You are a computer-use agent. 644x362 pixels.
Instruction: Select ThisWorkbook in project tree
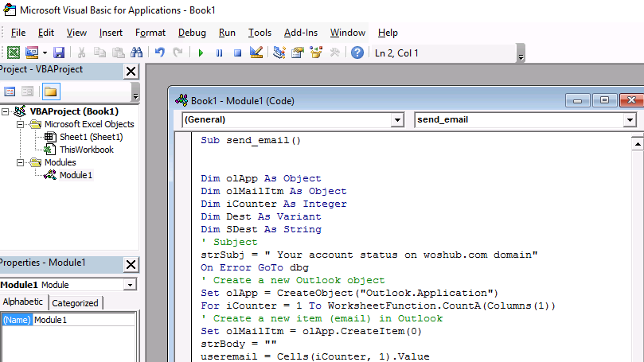point(86,150)
